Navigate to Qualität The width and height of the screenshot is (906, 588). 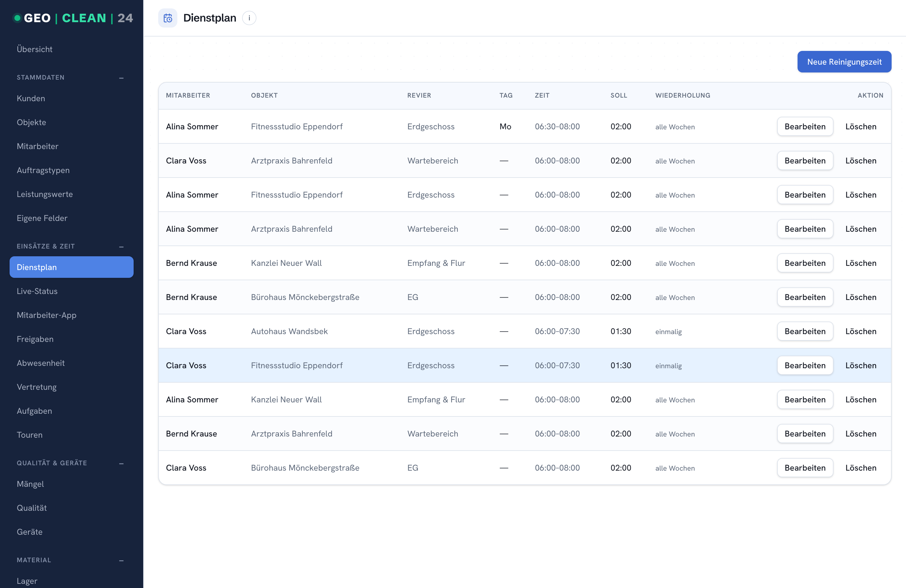tap(72, 508)
